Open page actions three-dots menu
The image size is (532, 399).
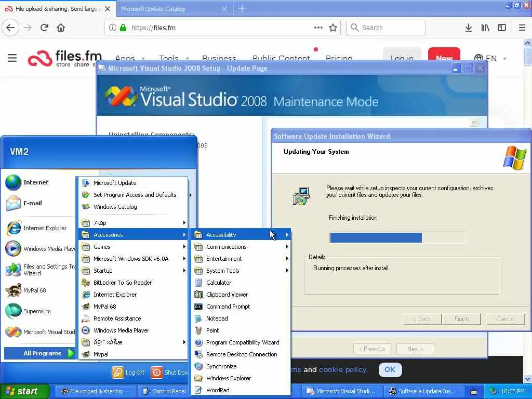(x=318, y=28)
